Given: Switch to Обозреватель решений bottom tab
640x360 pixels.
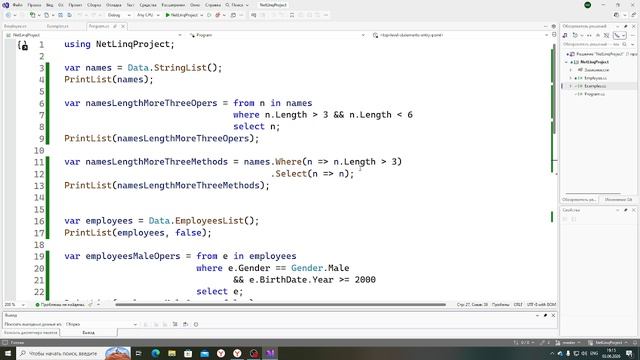Looking at the screenshot, I should tap(579, 200).
